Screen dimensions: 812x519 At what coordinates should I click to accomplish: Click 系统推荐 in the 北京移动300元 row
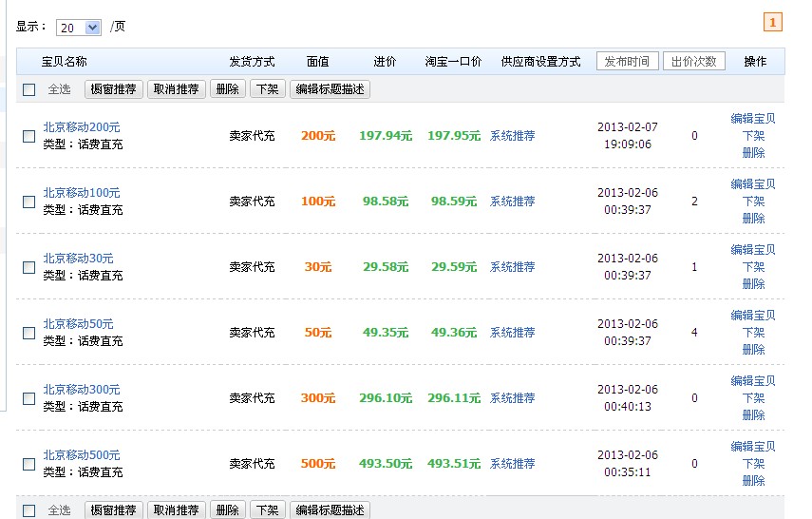tap(512, 398)
